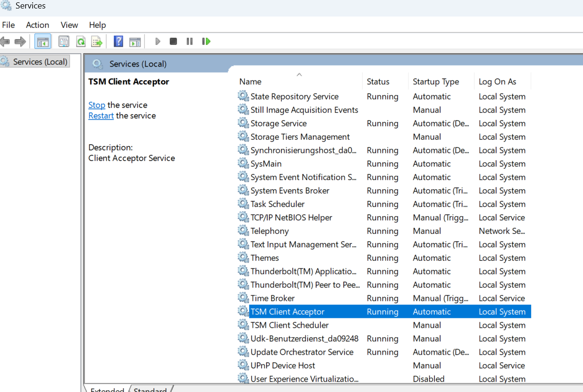583x392 pixels.
Task: Click the Stop the service link
Action: point(96,105)
